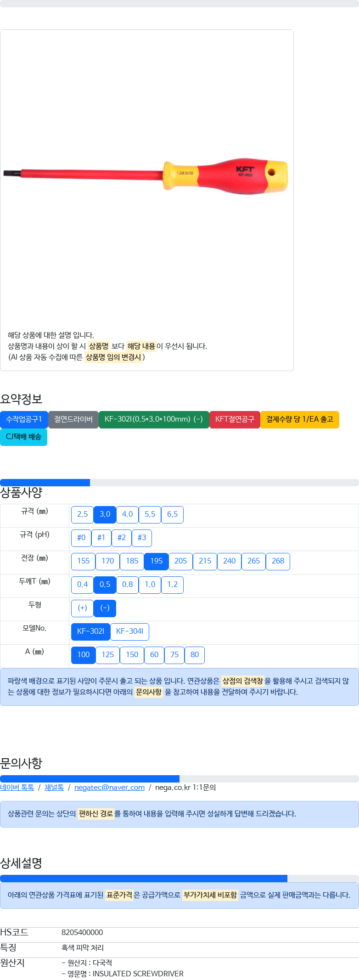Screen dimensions: 359x980
Task: Choose A length 75 option
Action: [174, 655]
